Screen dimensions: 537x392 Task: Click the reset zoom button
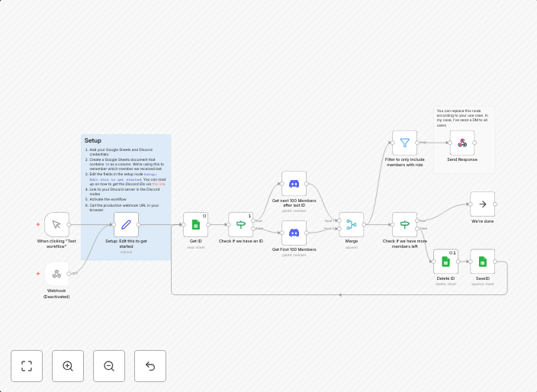pos(150,366)
